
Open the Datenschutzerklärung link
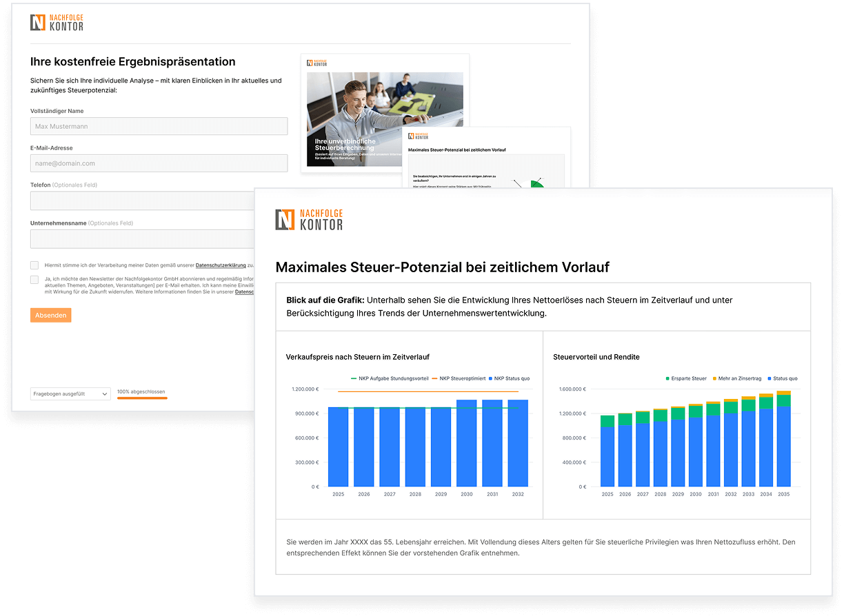pos(221,265)
